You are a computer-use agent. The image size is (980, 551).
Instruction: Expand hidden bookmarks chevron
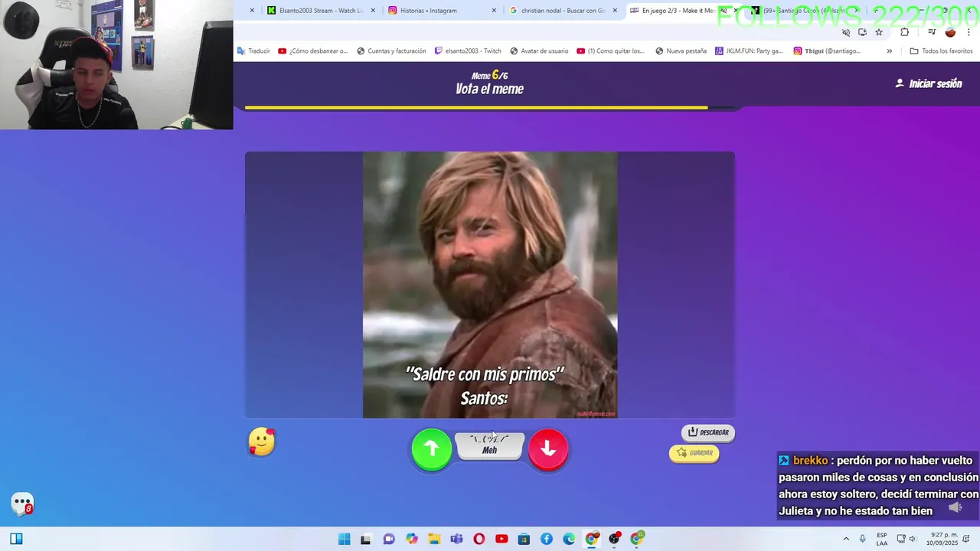[889, 51]
